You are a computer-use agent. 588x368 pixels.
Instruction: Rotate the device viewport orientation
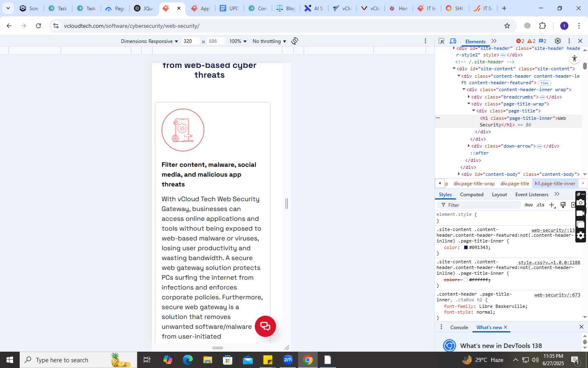point(295,41)
